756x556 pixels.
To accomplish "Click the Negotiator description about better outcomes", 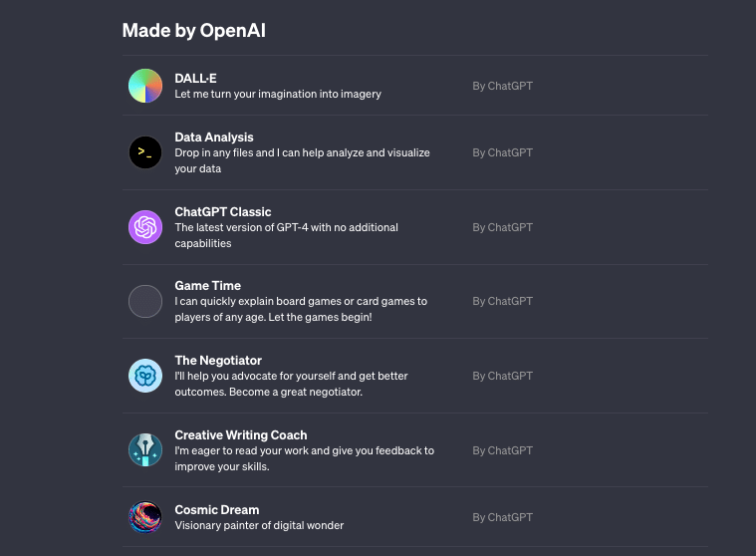I will 291,384.
